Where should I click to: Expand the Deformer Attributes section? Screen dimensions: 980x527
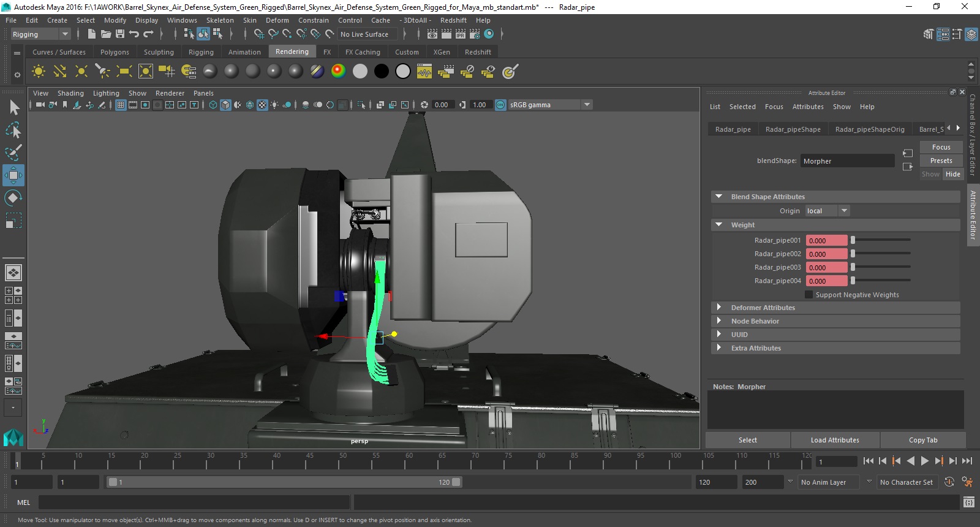click(x=719, y=308)
